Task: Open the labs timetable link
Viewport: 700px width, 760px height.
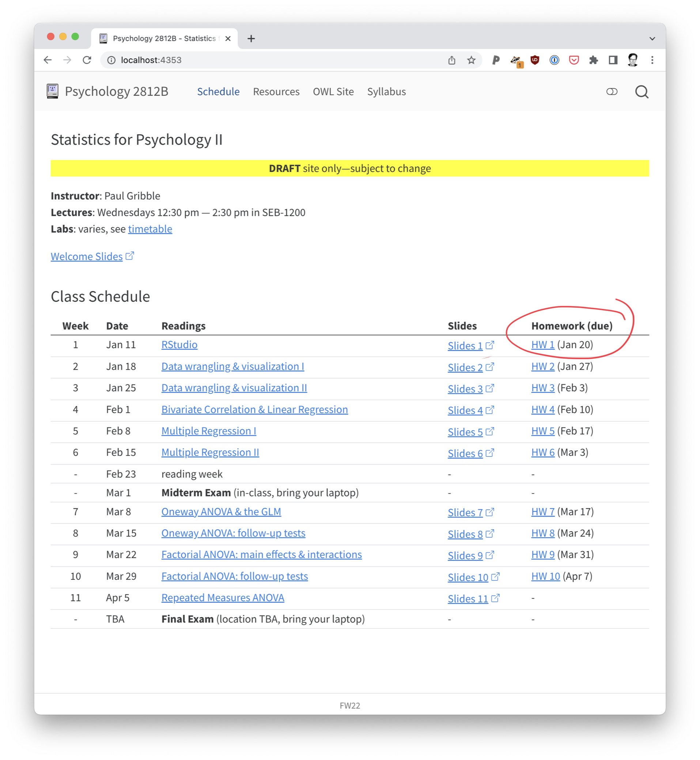Action: 150,229
